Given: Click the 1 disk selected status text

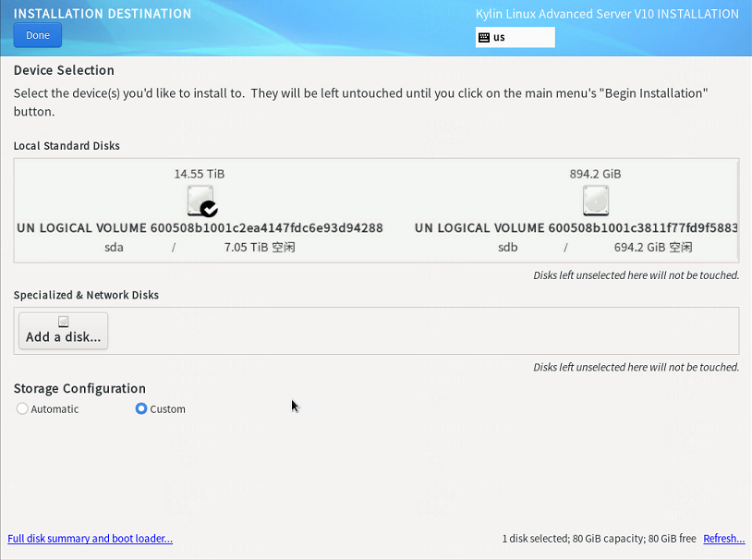Looking at the screenshot, I should (599, 539).
